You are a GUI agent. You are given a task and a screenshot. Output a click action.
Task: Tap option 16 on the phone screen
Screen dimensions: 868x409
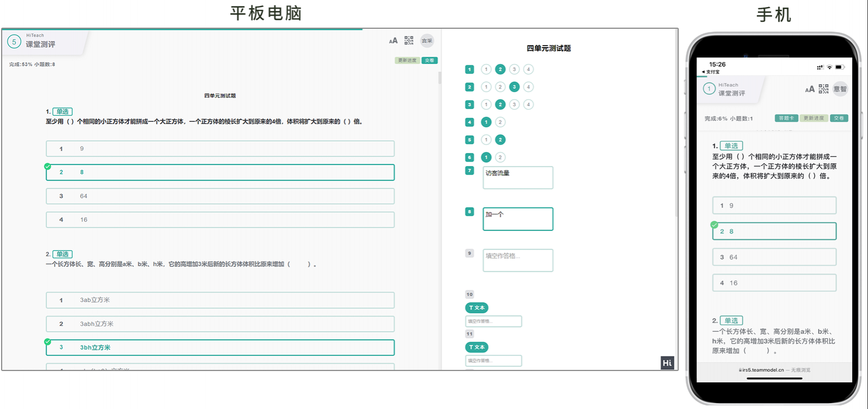774,283
